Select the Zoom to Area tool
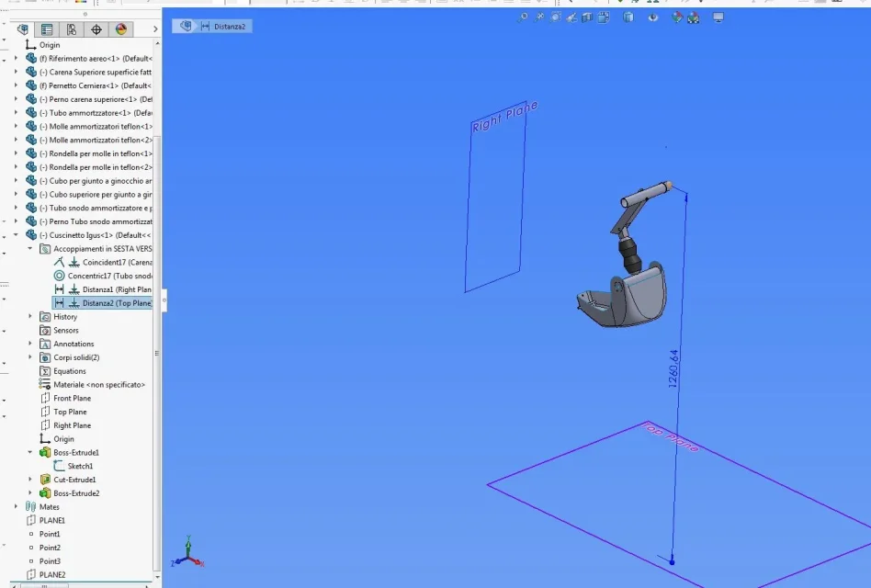 click(539, 17)
